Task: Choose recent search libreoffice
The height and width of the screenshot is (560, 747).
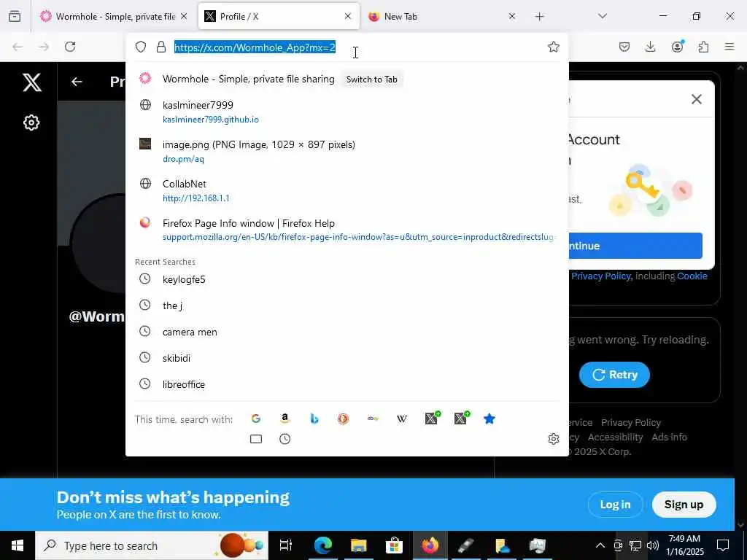Action: [x=347, y=384]
